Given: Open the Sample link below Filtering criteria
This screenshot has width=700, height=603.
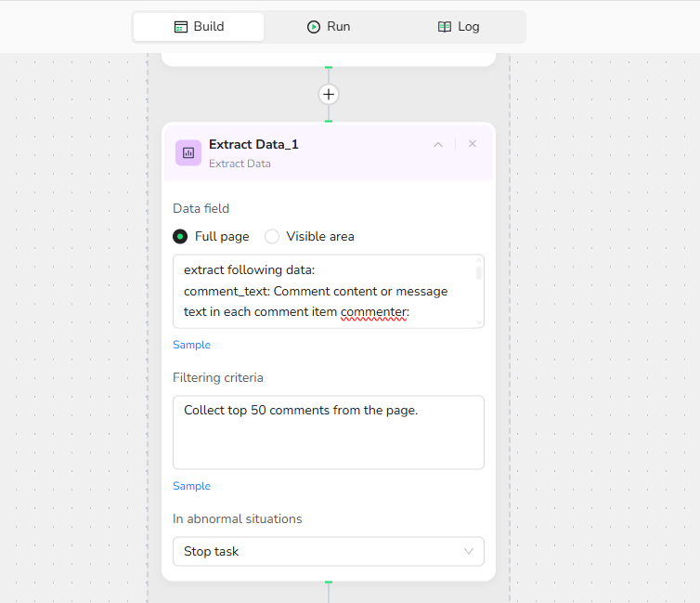Looking at the screenshot, I should pyautogui.click(x=191, y=486).
